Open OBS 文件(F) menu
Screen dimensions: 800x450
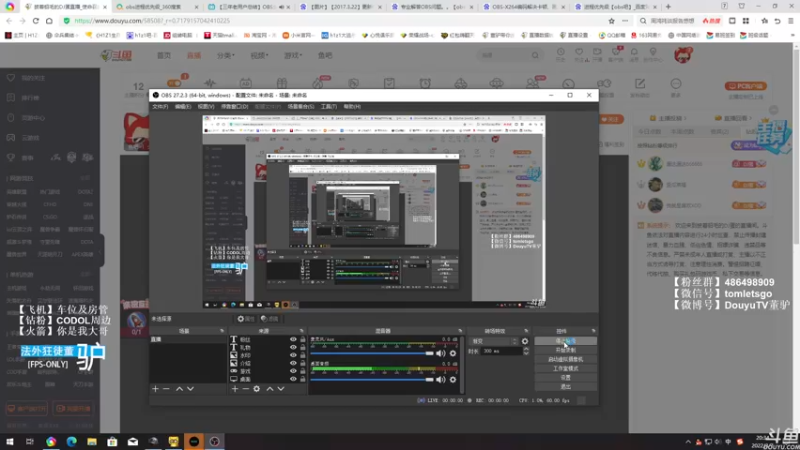160,107
